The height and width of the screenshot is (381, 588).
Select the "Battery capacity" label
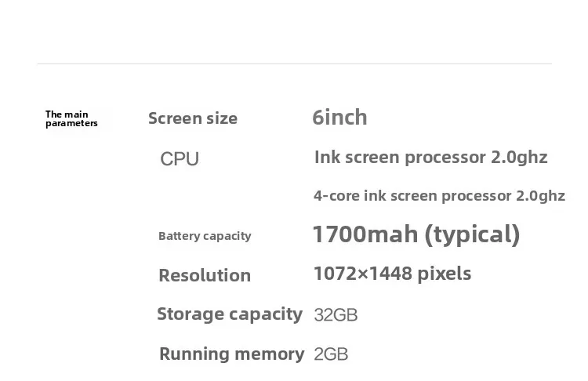pos(205,236)
